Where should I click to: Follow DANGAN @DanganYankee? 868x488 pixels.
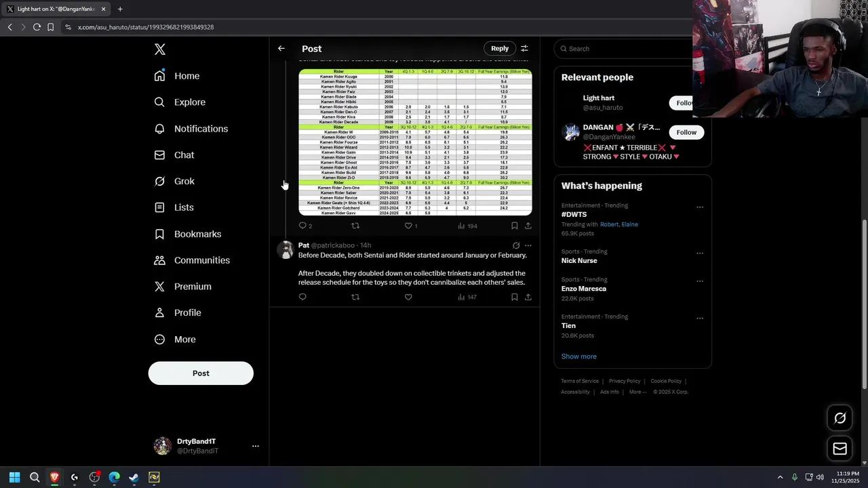686,132
